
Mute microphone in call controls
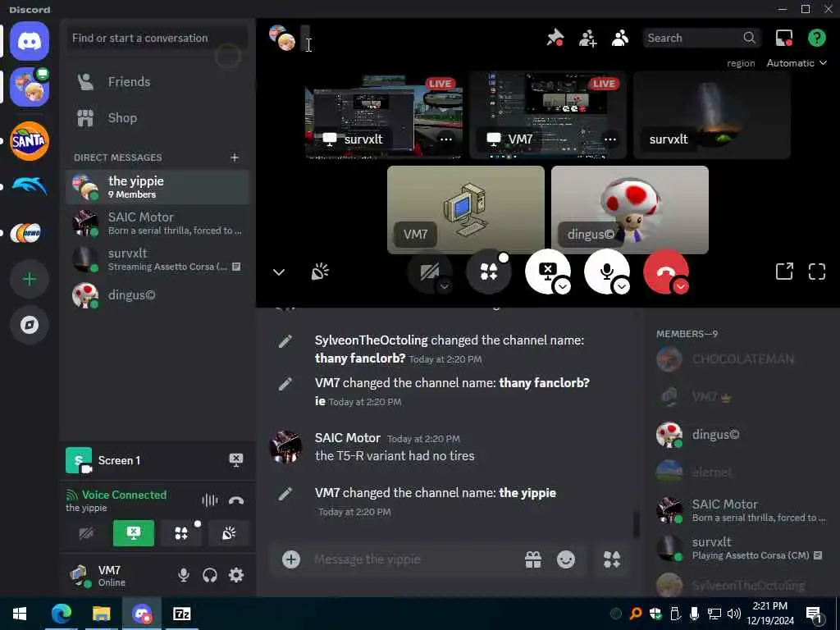click(x=606, y=271)
